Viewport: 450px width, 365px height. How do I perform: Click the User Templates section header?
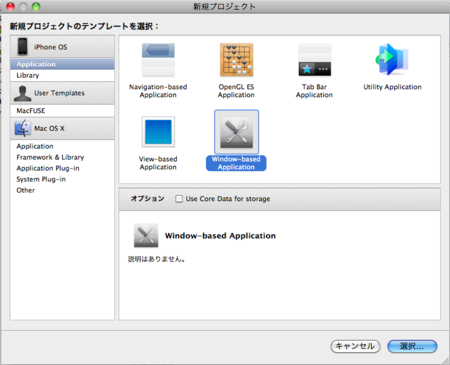click(x=62, y=93)
